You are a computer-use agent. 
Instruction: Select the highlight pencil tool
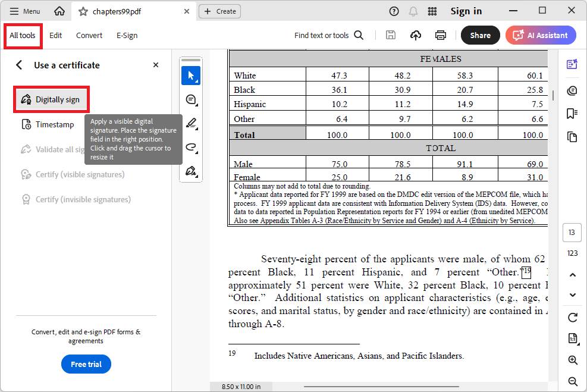tap(190, 124)
